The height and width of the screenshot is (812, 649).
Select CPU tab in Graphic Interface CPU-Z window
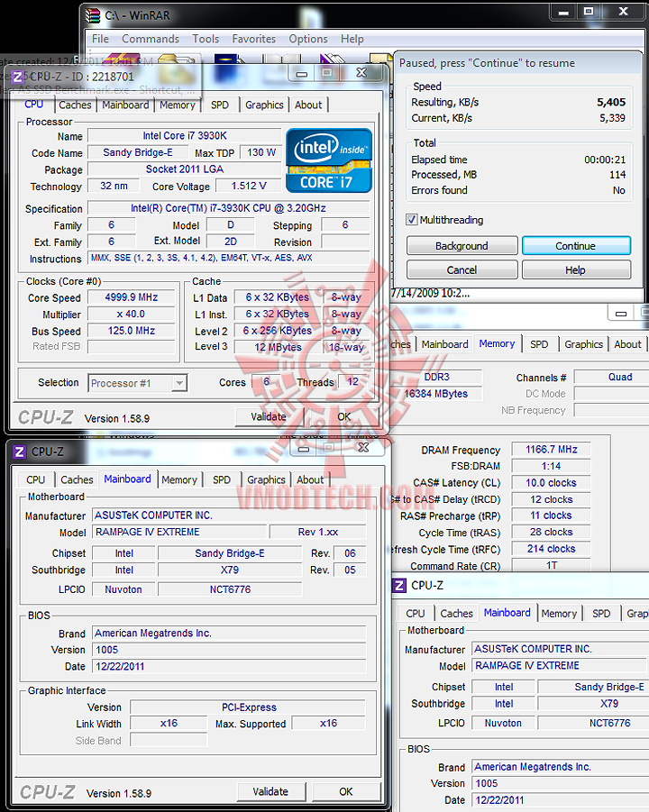tap(36, 480)
